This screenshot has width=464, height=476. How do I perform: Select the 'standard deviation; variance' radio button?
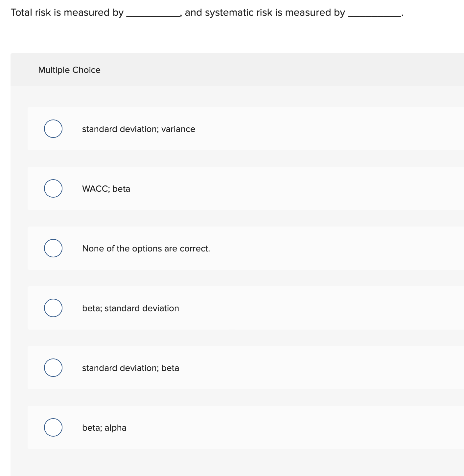53,129
